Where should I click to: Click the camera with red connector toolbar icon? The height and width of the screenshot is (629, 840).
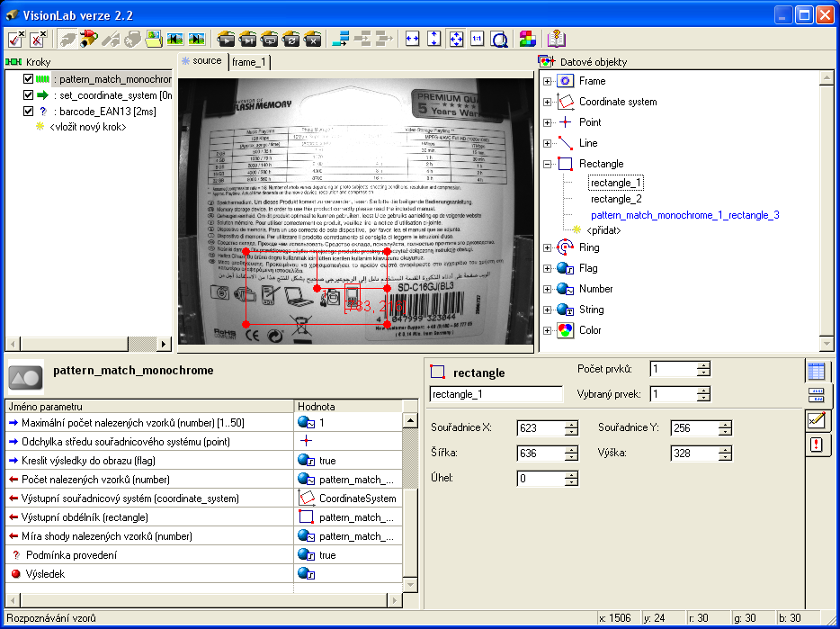(88, 40)
